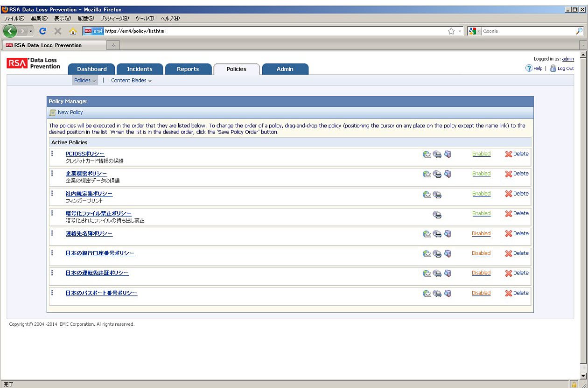This screenshot has width=588, height=392.
Task: Toggle the Enabled status of 暗号化ファイル禁止ポリシー
Action: pos(481,213)
